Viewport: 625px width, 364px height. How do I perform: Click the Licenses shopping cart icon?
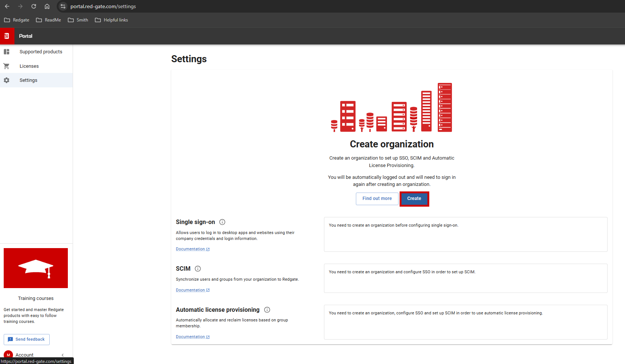[x=7, y=66]
